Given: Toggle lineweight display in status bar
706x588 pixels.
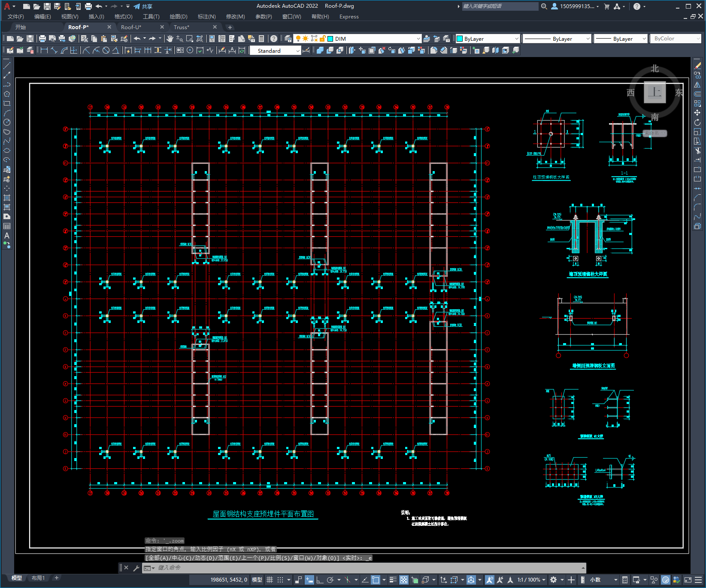Looking at the screenshot, I should pyautogui.click(x=393, y=580).
